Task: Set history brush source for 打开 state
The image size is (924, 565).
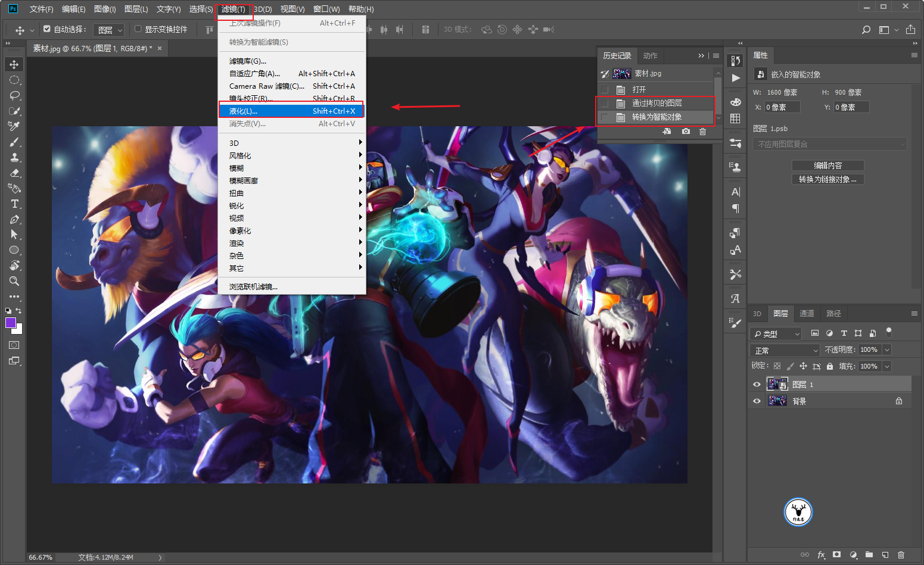Action: point(605,90)
